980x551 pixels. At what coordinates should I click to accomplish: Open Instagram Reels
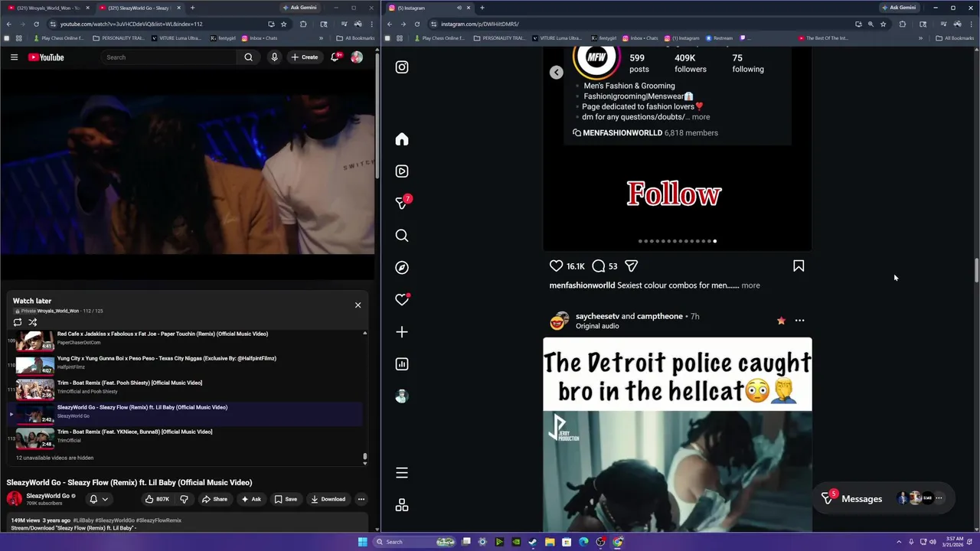[402, 171]
